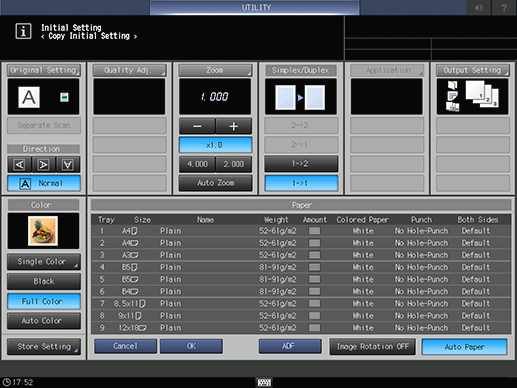Choose Full Color mode
The image size is (517, 388).
click(x=44, y=301)
